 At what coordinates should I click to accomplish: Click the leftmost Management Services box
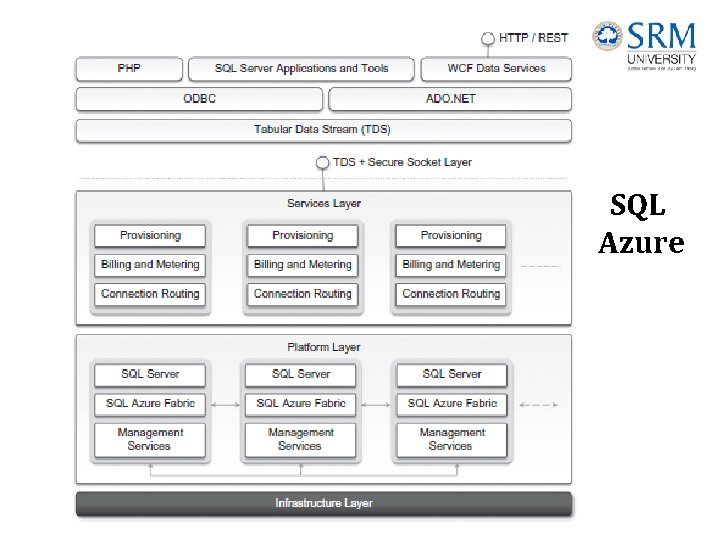pyautogui.click(x=150, y=440)
